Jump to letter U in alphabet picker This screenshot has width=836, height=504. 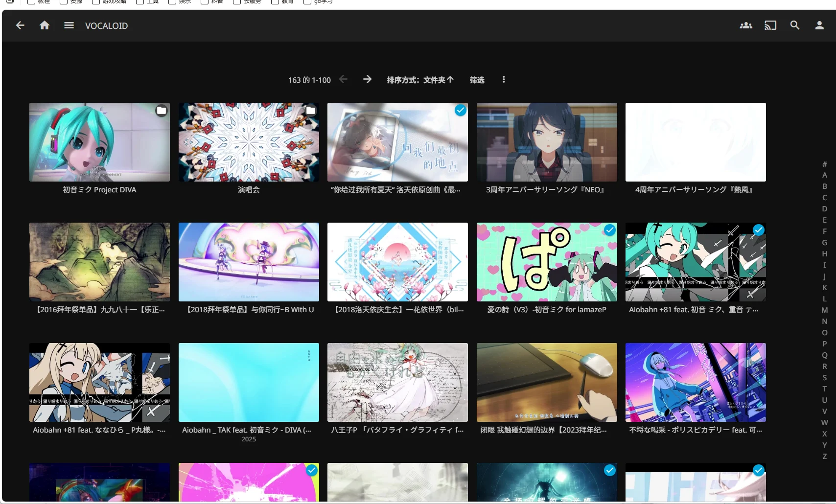pos(825,400)
